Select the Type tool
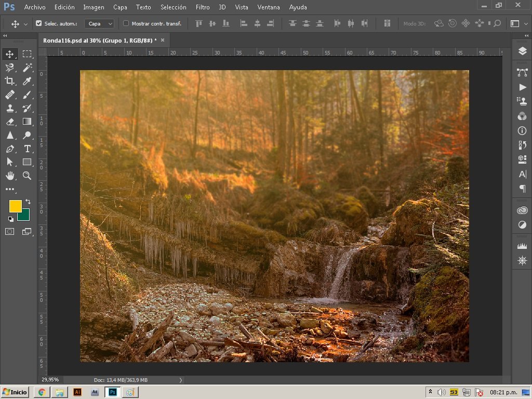 tap(27, 149)
